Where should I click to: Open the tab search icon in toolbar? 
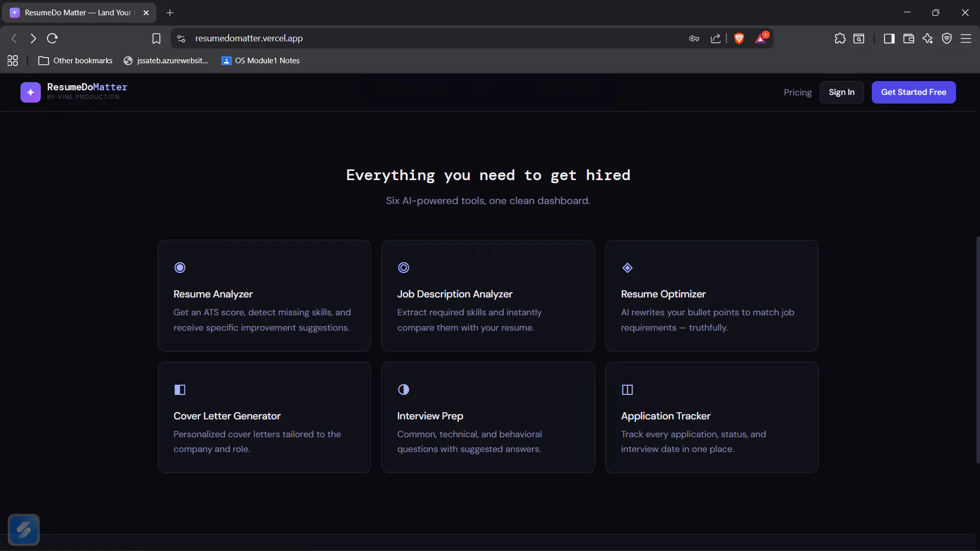pos(859,38)
